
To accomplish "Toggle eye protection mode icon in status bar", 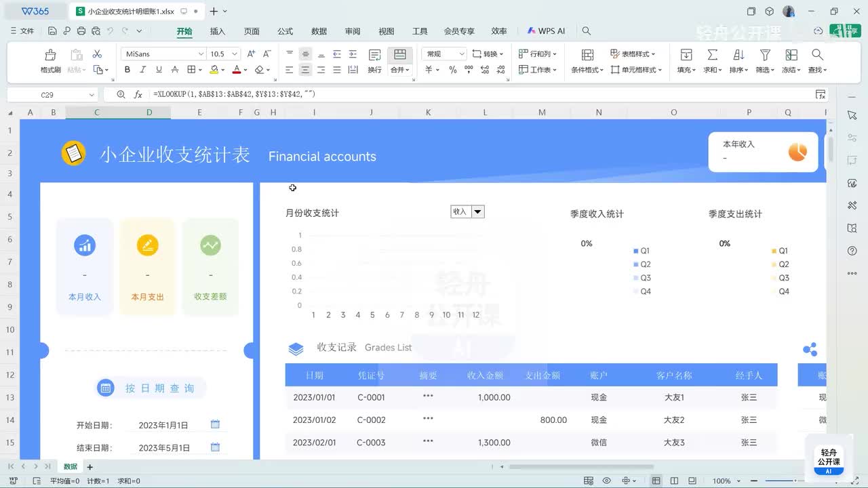I will [x=607, y=481].
